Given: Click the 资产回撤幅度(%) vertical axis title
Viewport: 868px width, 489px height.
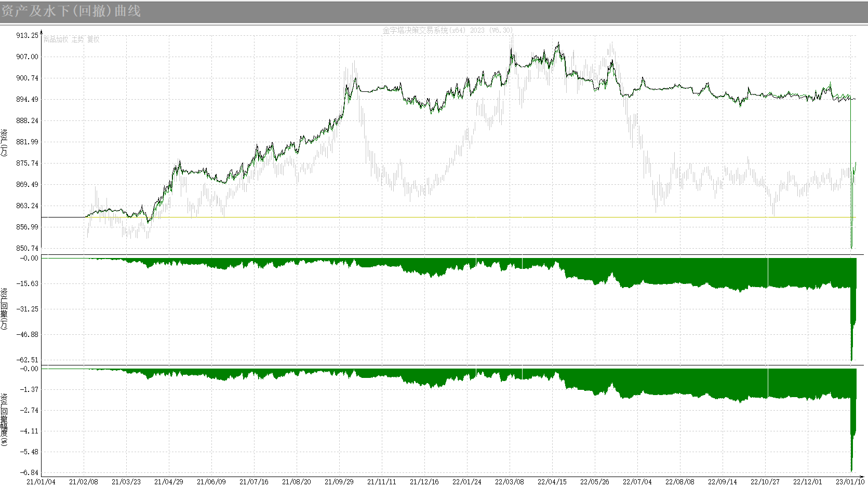Looking at the screenshot, I should (4, 419).
